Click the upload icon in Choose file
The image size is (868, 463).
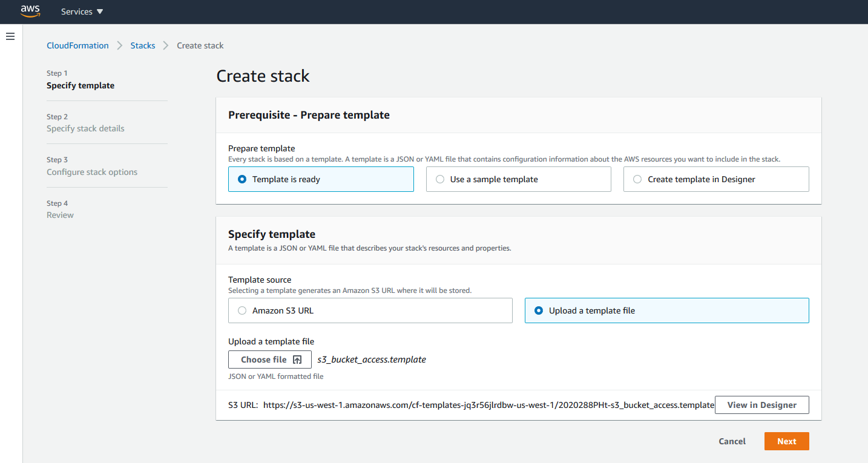(297, 360)
